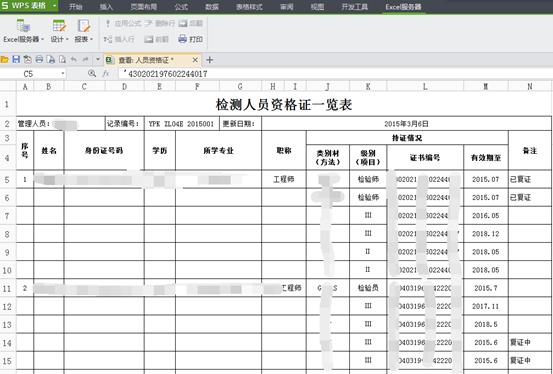Save the workbook with floppy disk icon
553x374 pixels.
16,60
